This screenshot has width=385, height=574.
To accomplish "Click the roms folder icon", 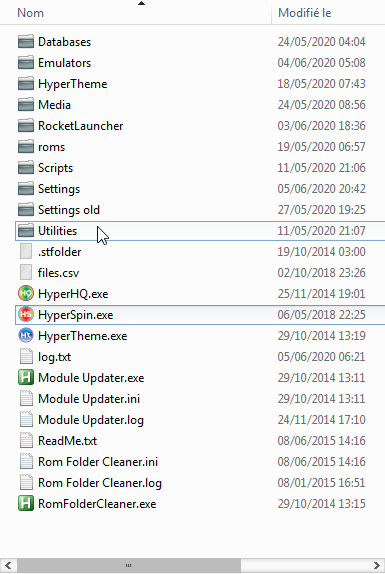I will [x=26, y=147].
